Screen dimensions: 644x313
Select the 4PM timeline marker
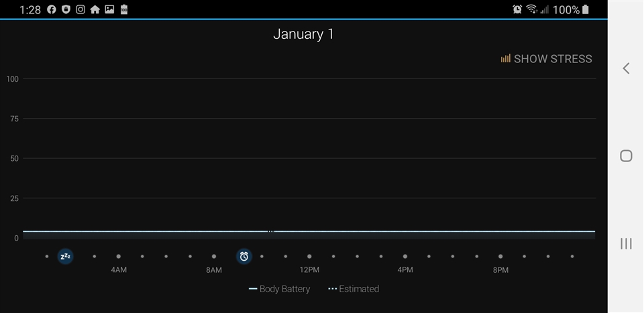pos(405,257)
